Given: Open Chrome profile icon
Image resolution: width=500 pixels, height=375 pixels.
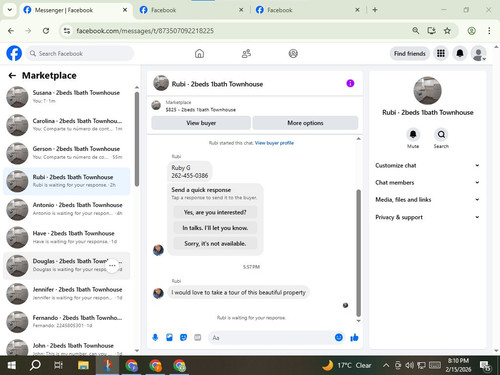Looking at the screenshot, I should click(x=471, y=31).
